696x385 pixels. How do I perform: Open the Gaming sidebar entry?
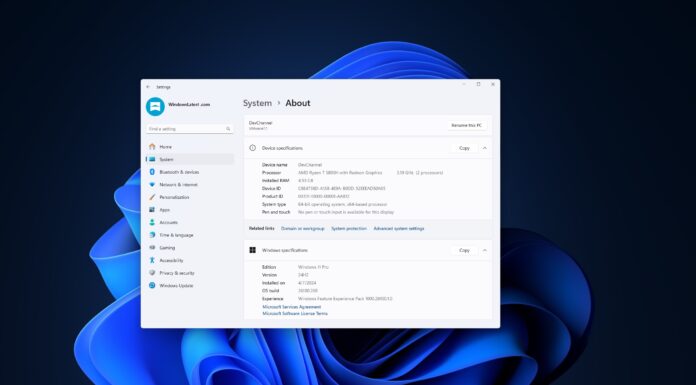click(190, 248)
